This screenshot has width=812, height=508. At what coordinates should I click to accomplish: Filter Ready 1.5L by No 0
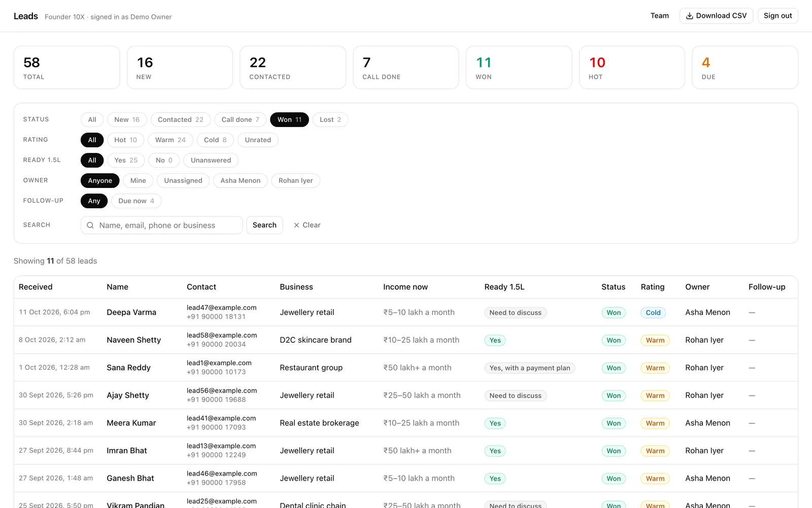click(164, 160)
